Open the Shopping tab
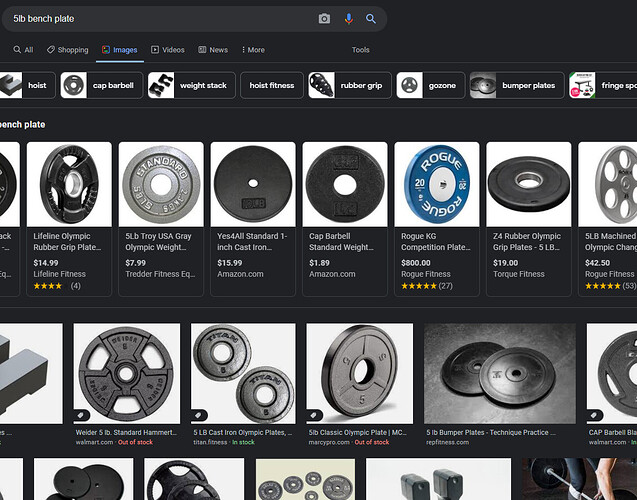The image size is (637, 500). click(67, 50)
